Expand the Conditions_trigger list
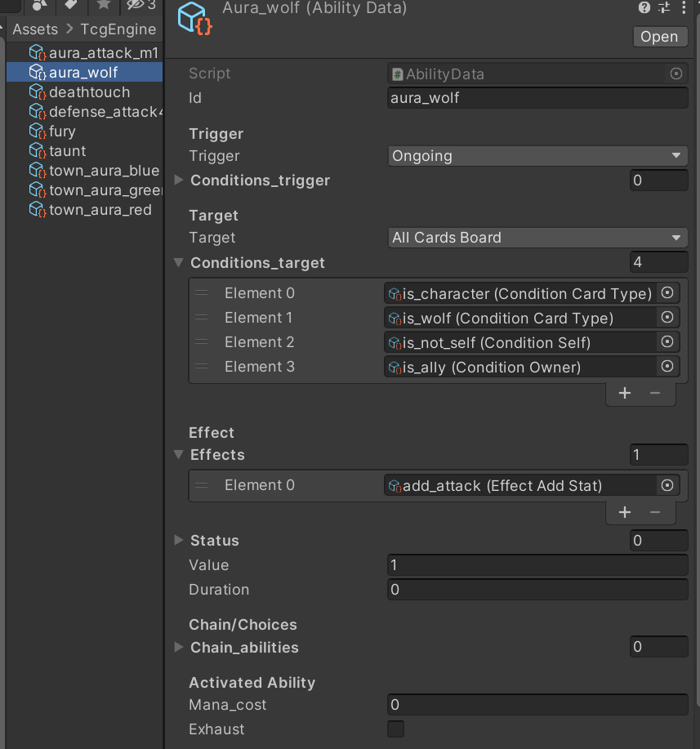 (x=179, y=180)
